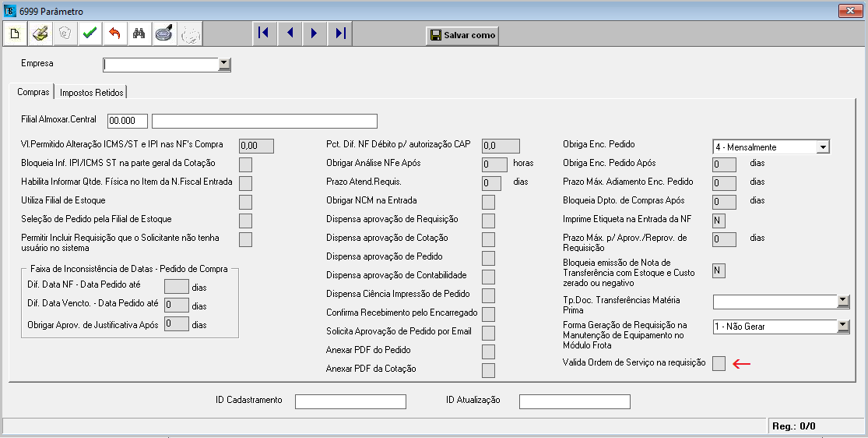868x438 pixels.
Task: Toggle Utiliza Filial de Estoque checkbox
Action: 245,202
